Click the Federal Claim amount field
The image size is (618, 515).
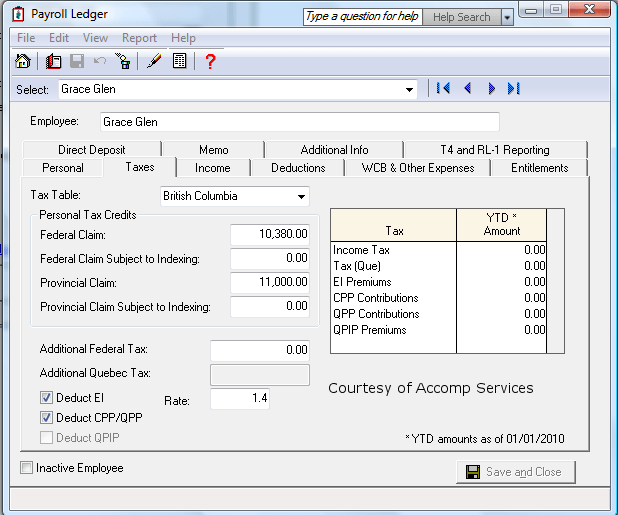pyautogui.click(x=270, y=234)
